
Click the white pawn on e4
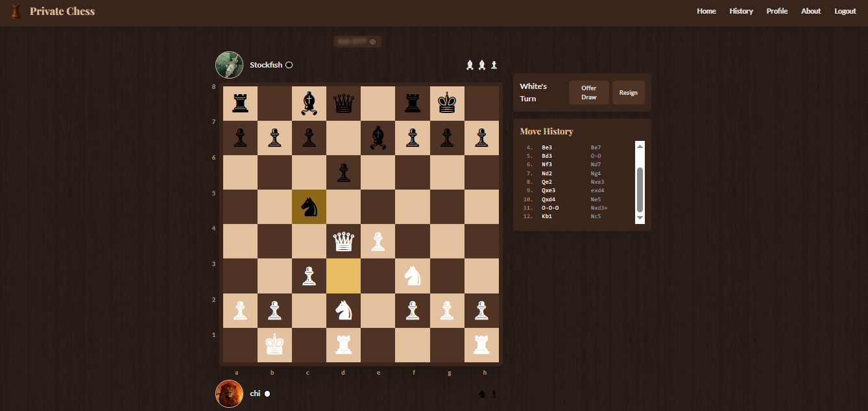378,242
